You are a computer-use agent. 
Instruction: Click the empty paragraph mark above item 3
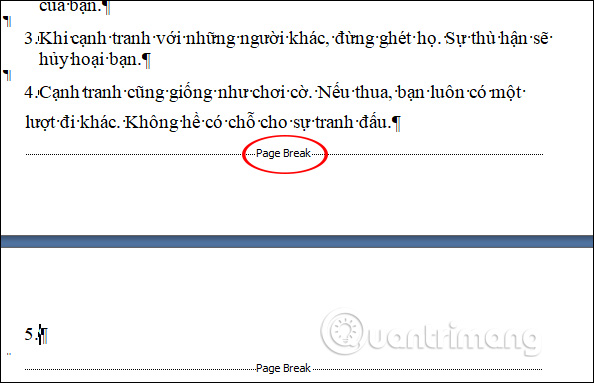[x=8, y=21]
